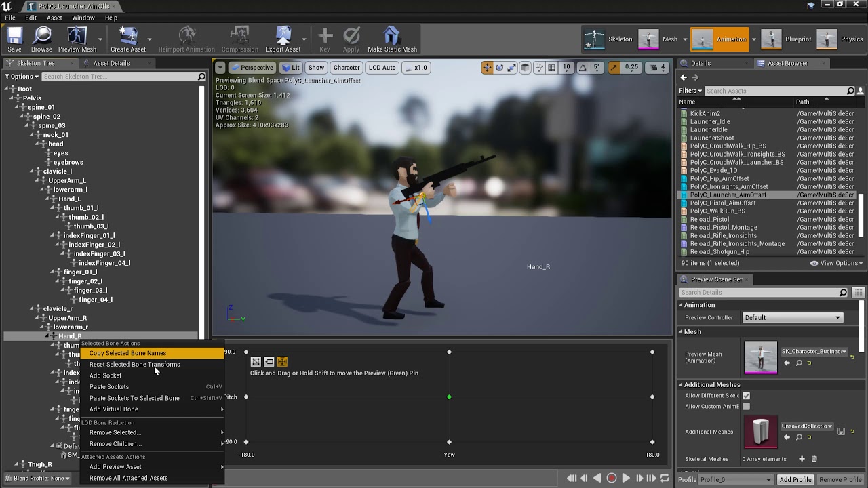Image resolution: width=868 pixels, height=488 pixels.
Task: Select the translate (move) gizmo tool
Action: pos(488,67)
